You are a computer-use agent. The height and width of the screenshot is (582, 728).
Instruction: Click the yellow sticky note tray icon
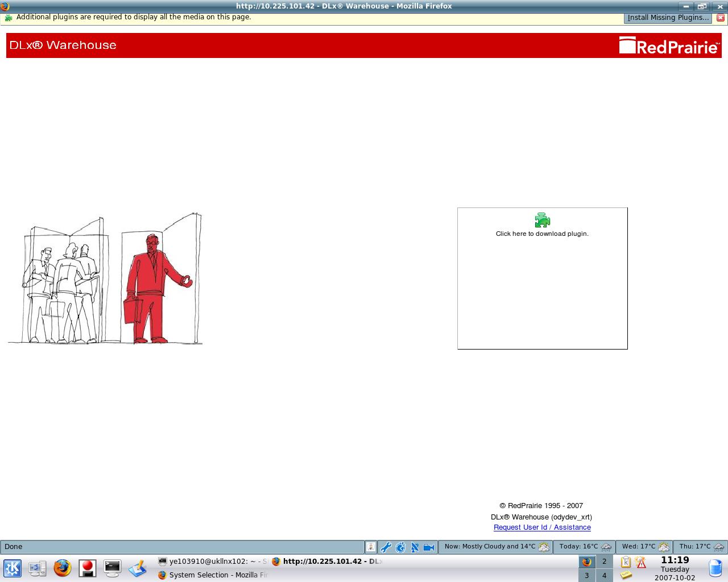pyautogui.click(x=626, y=575)
